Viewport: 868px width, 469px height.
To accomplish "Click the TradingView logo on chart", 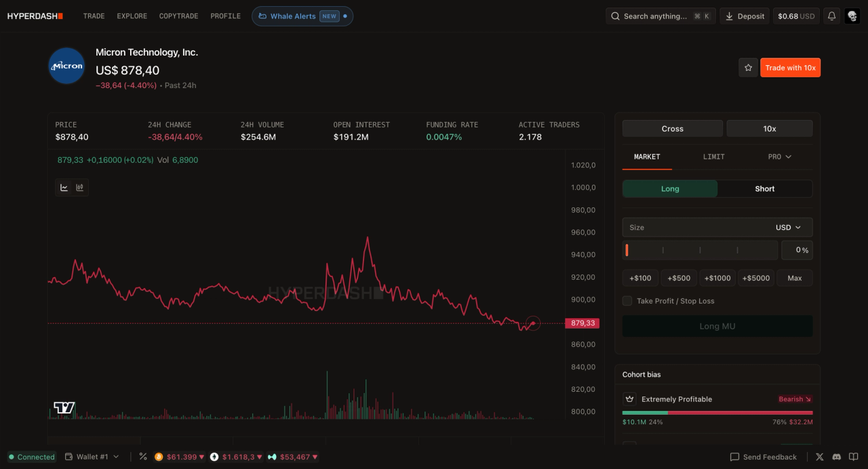I will click(64, 407).
